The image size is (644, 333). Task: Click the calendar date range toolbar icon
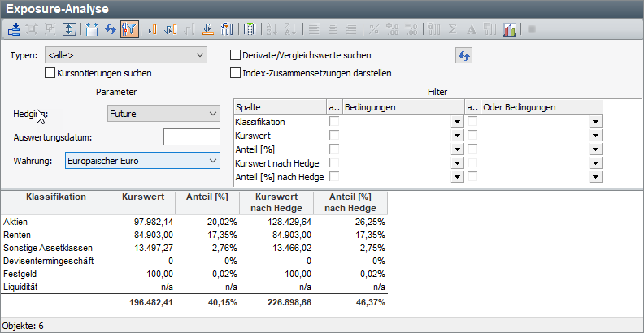coord(91,29)
